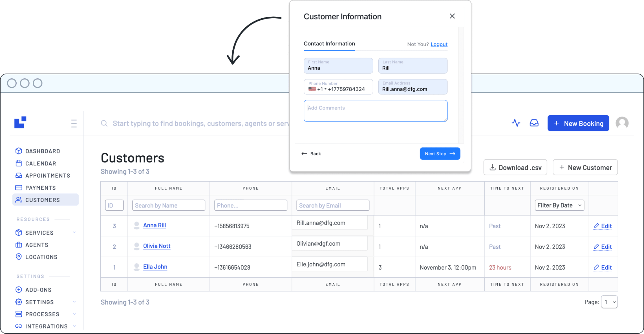
Task: Click the '23 hours' time value
Action: coord(500,267)
